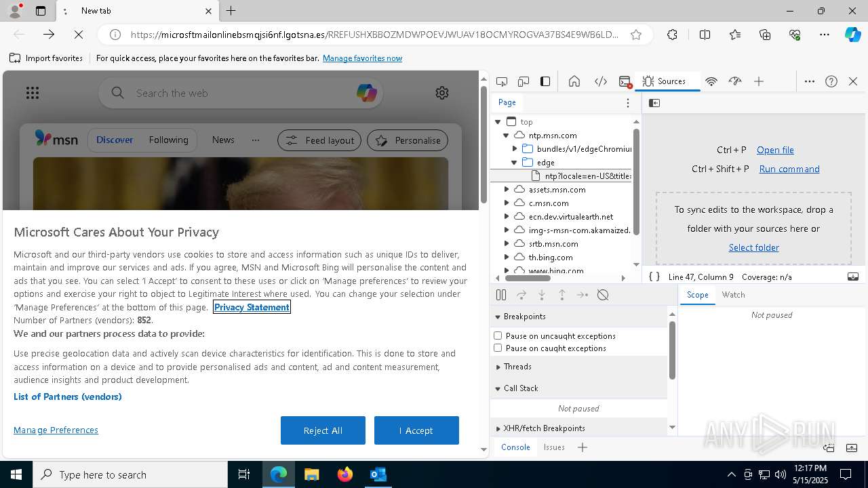Select the Page navigator tab
This screenshot has width=868, height=488.
(507, 102)
